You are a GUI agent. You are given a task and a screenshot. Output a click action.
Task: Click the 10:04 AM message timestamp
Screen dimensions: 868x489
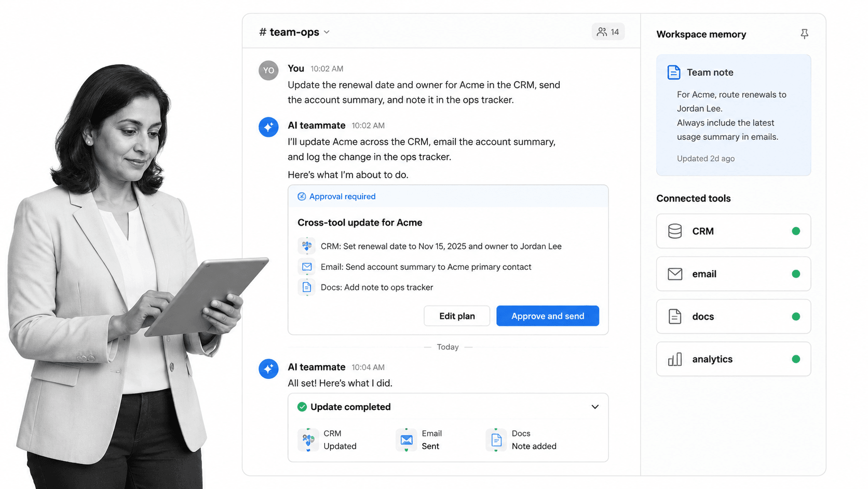(368, 367)
